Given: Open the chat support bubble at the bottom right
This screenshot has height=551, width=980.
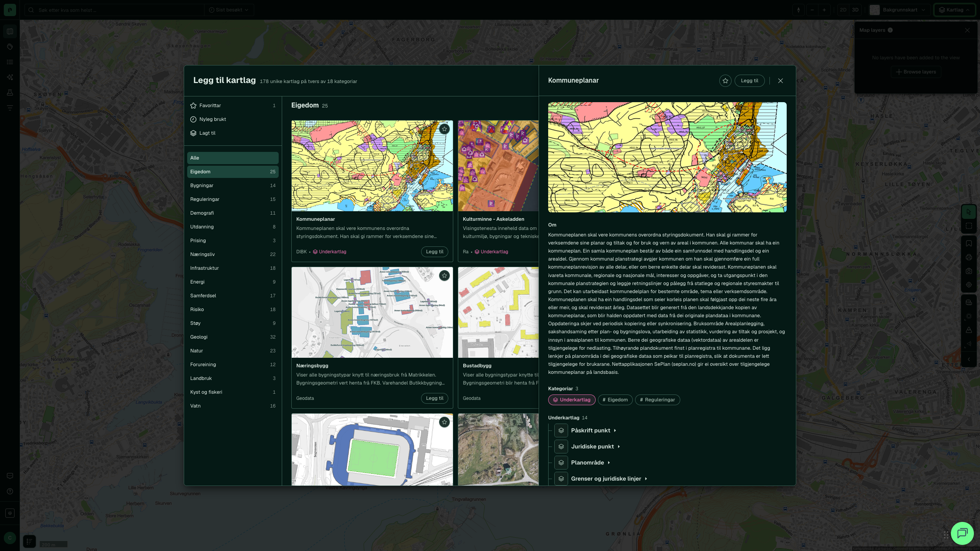Looking at the screenshot, I should (x=962, y=533).
